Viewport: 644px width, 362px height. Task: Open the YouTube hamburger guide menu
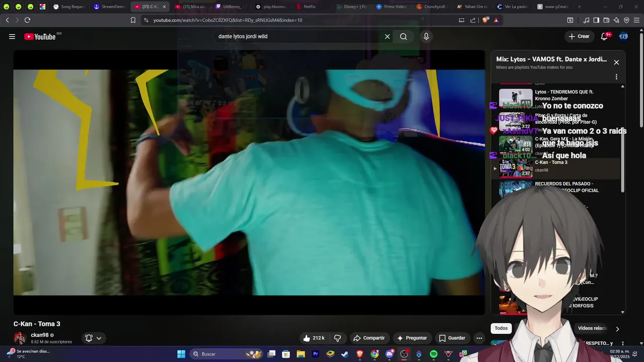[12, 37]
